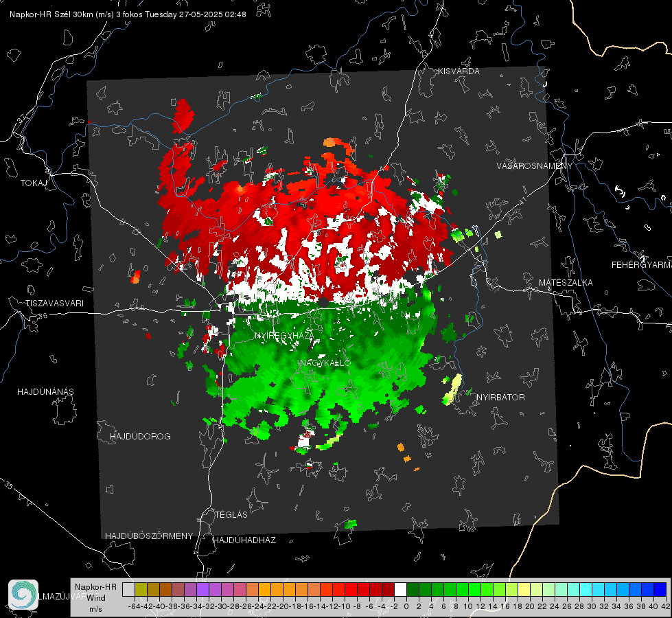This screenshot has height=618, width=672.
Task: Click road number 41 near Vásárosnamény
Action: (x=522, y=201)
